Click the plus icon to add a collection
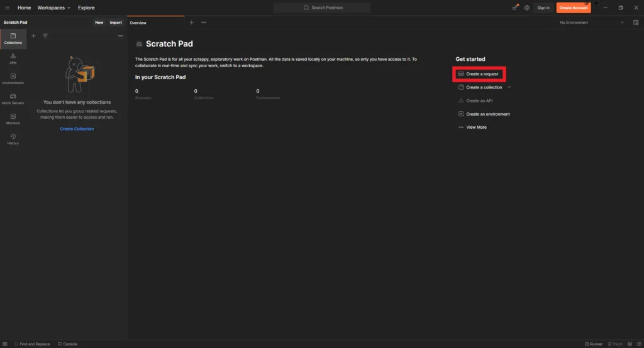 pyautogui.click(x=34, y=36)
